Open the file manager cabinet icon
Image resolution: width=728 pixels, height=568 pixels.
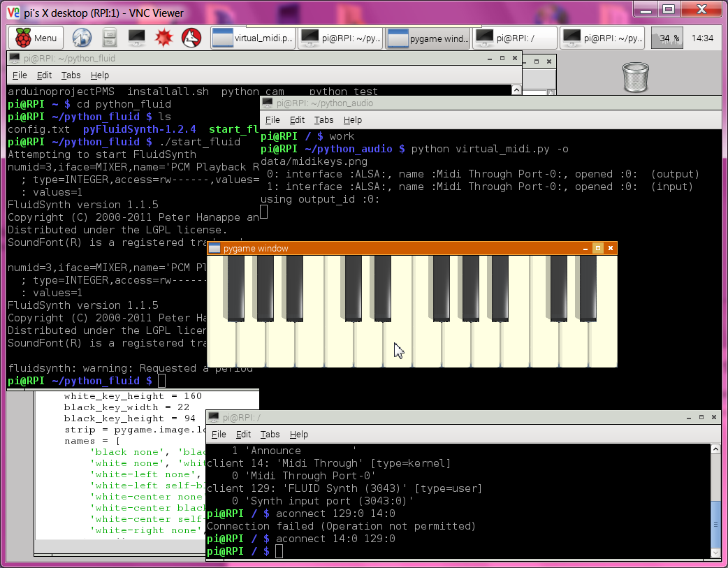coord(110,38)
